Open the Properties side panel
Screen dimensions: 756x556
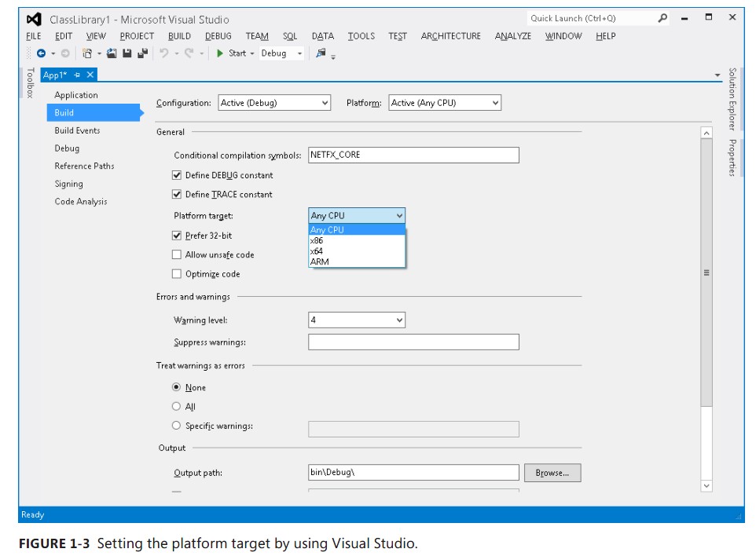click(x=732, y=158)
